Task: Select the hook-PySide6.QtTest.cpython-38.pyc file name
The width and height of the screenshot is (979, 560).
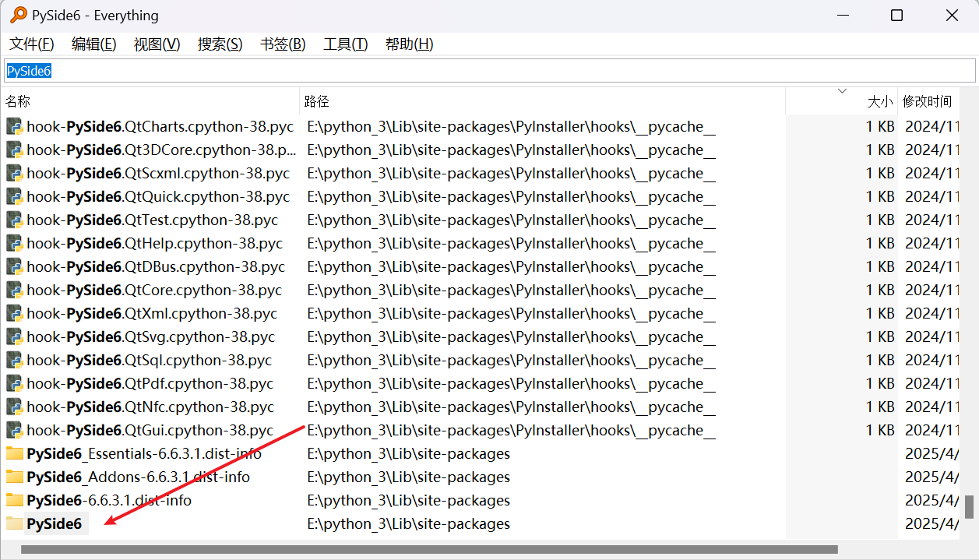Action: tap(152, 220)
